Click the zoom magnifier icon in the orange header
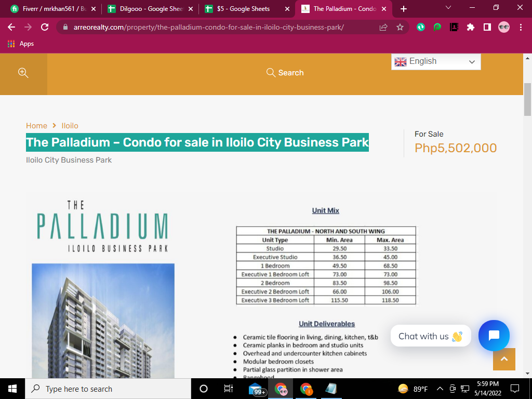This screenshot has width=532, height=399. tap(23, 73)
